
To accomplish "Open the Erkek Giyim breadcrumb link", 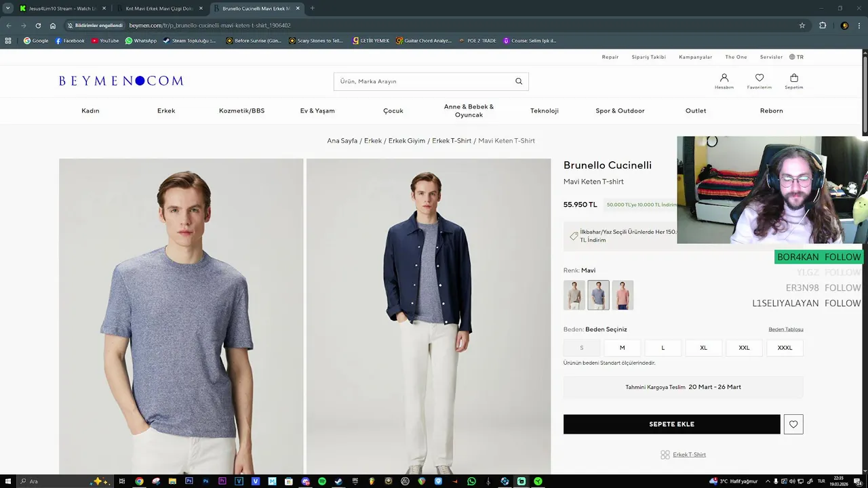I will (x=407, y=141).
